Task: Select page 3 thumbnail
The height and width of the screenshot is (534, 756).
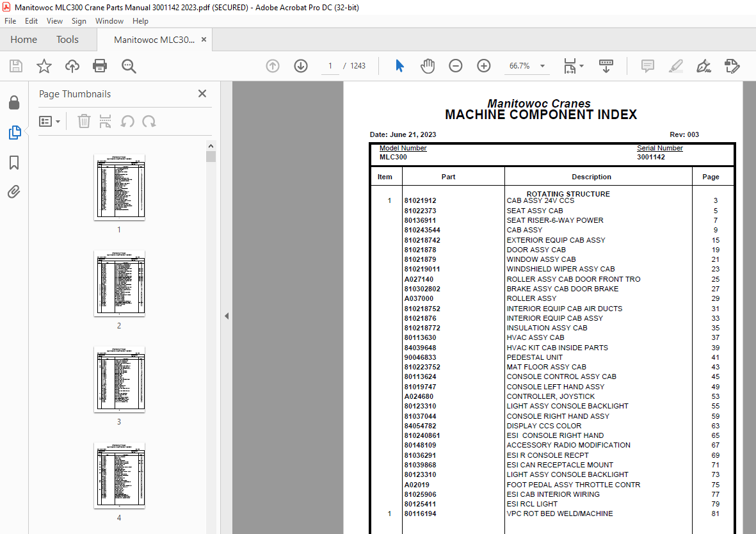Action: click(x=119, y=379)
